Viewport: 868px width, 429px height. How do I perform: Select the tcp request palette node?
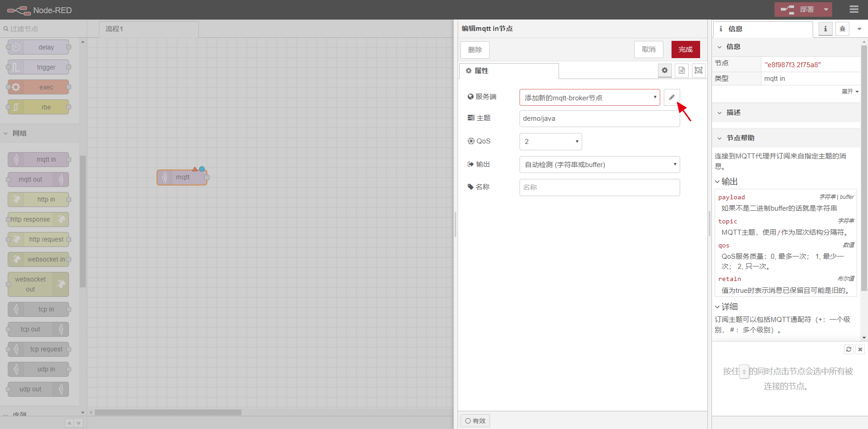(38, 349)
